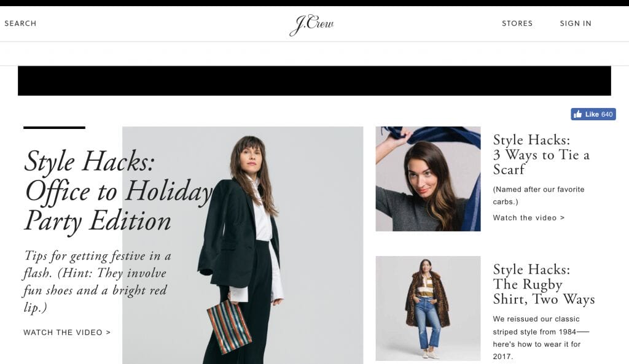
Task: Open the SEARCH field
Action: click(x=20, y=23)
